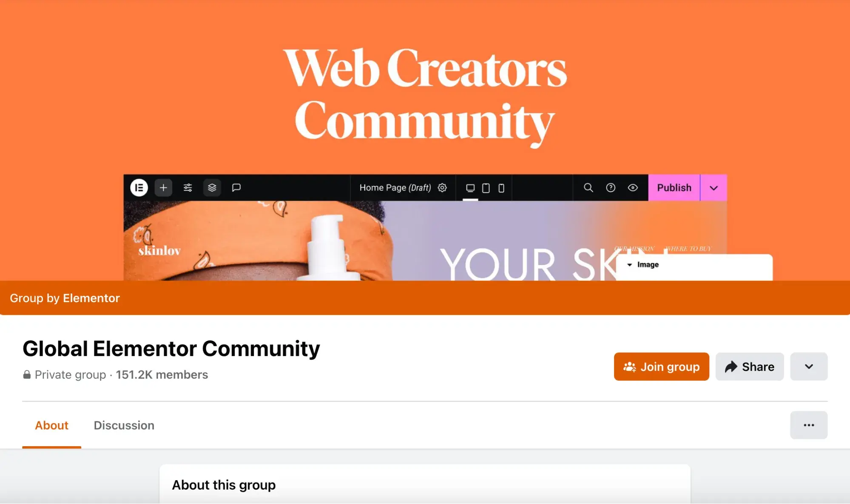The width and height of the screenshot is (850, 504).
Task: Select the About tab
Action: 51,425
